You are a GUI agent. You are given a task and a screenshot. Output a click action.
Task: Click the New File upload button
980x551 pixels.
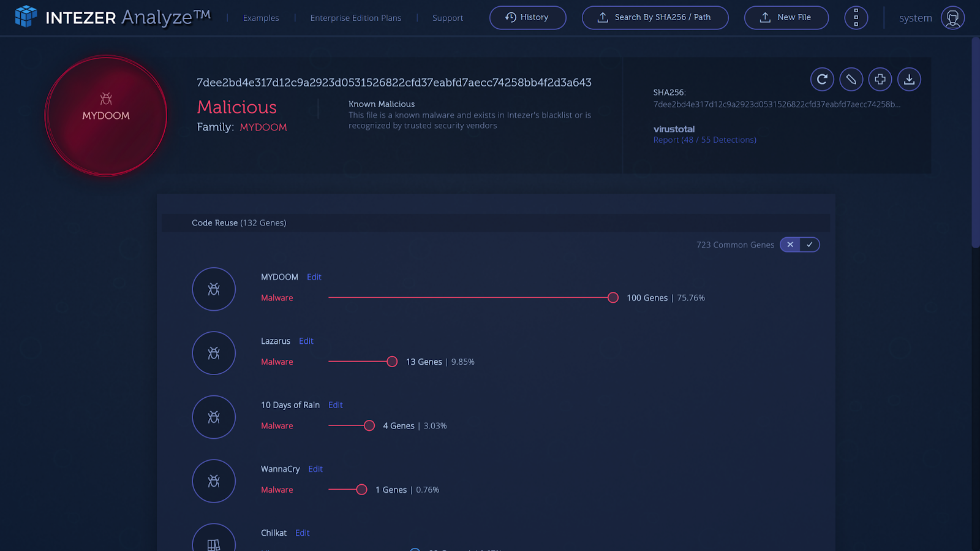pyautogui.click(x=786, y=18)
